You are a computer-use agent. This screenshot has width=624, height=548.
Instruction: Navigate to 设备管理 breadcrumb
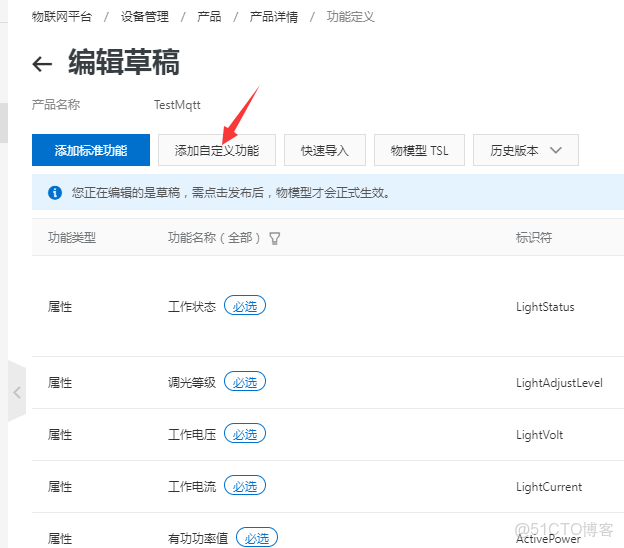(x=145, y=17)
